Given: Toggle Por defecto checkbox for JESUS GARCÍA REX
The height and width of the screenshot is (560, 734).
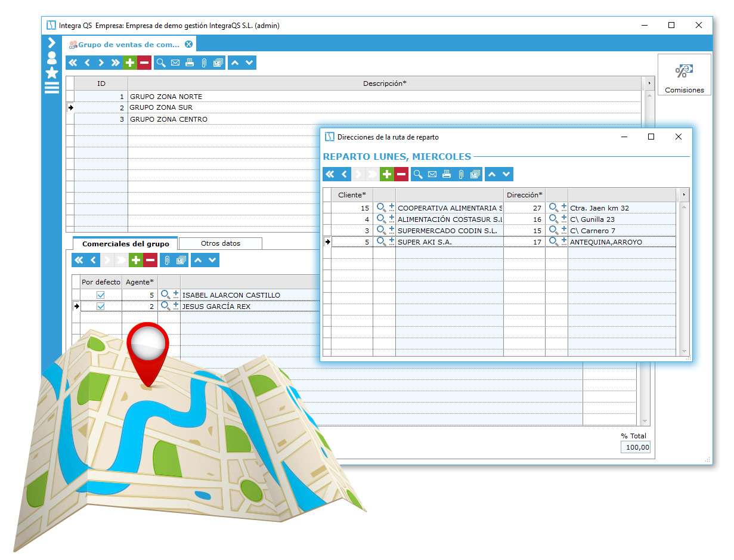Looking at the screenshot, I should click(100, 306).
